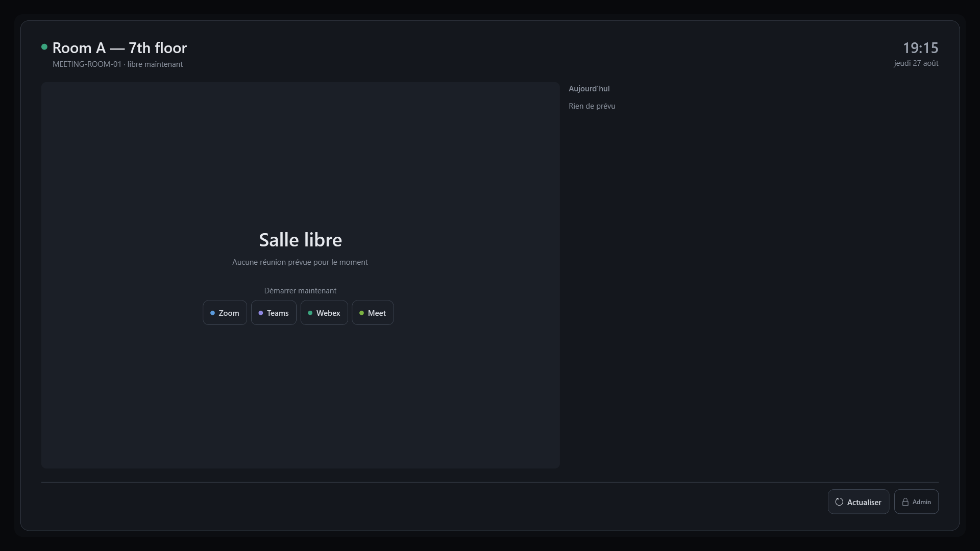Screen dimensions: 980x551
Task: Click the "Rien de prévu" entry
Action: click(592, 106)
